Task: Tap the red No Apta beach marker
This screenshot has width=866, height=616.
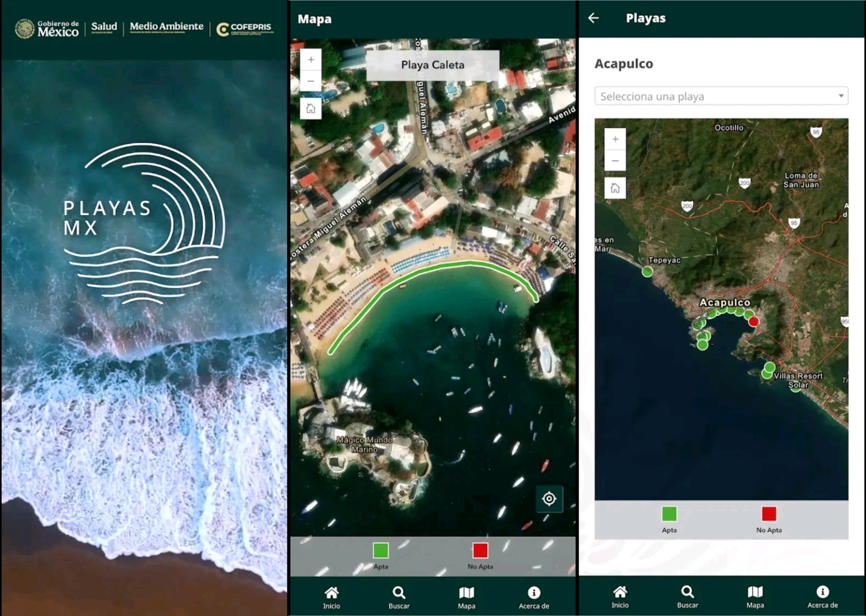Action: click(x=753, y=322)
